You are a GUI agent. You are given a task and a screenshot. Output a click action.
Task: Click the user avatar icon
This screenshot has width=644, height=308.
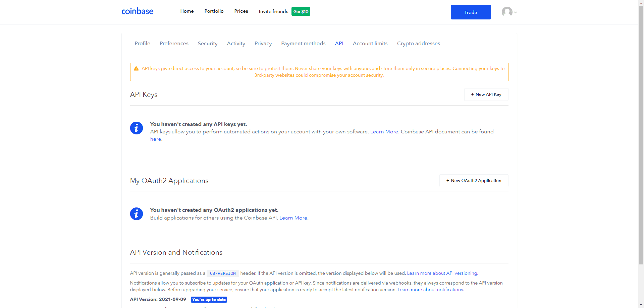pyautogui.click(x=507, y=12)
